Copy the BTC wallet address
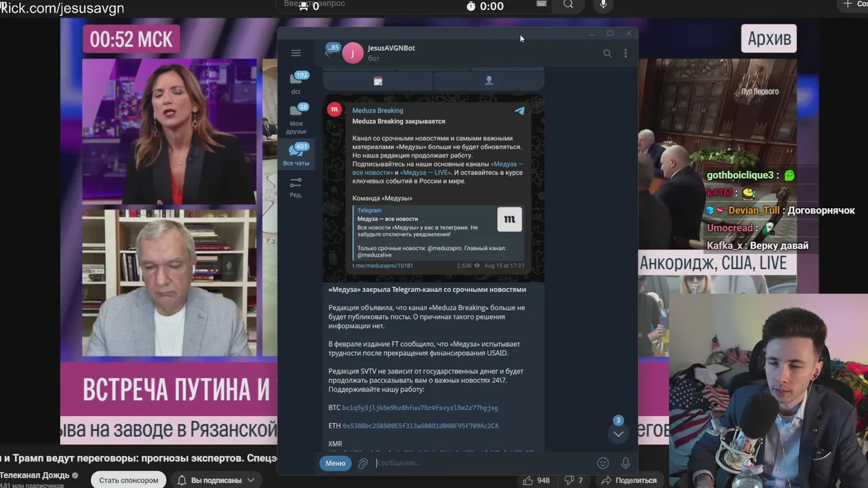868x488 pixels. coord(420,408)
